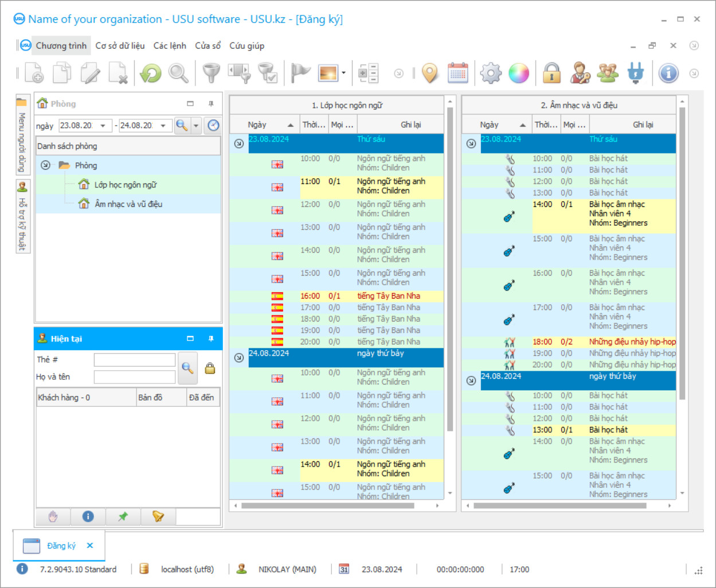716x588 pixels.
Task: Select Âm nhạc và vũ điệu room
Action: click(128, 204)
